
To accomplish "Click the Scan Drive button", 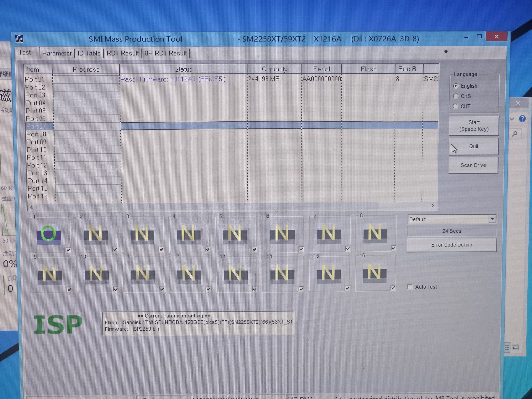I will 473,165.
